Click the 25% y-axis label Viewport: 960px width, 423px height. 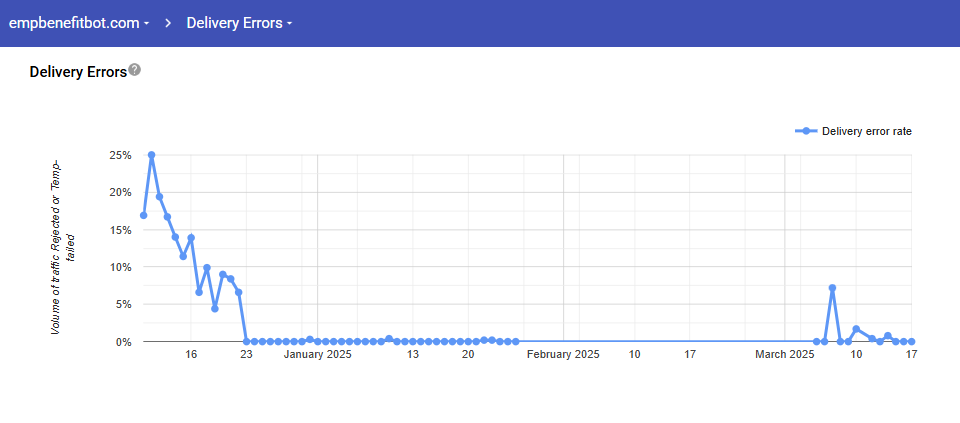pyautogui.click(x=119, y=155)
